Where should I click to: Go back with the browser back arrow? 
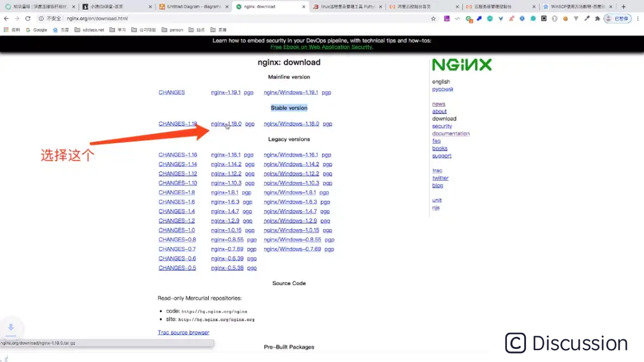coord(6,18)
